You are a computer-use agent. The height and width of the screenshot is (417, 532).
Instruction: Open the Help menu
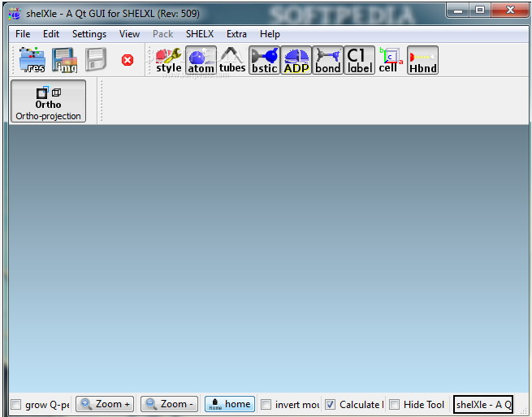tap(270, 34)
